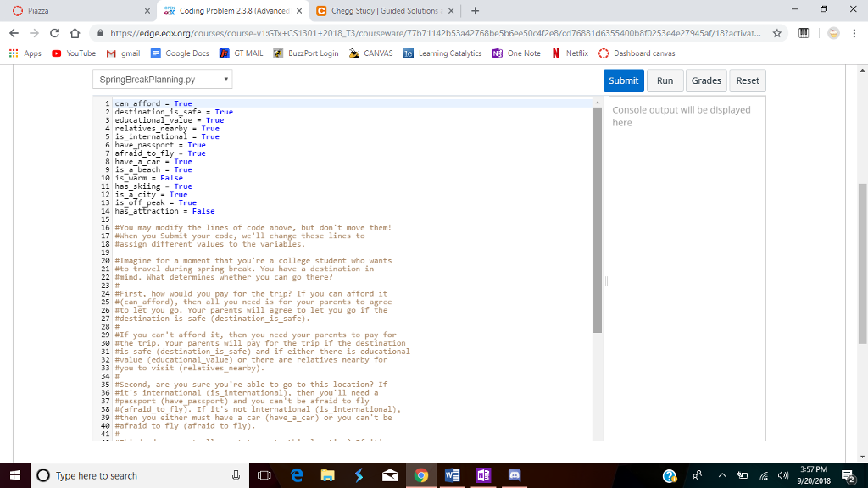The image size is (868, 488).
Task: Launch Microsoft Edge from the taskbar
Action: [298, 475]
